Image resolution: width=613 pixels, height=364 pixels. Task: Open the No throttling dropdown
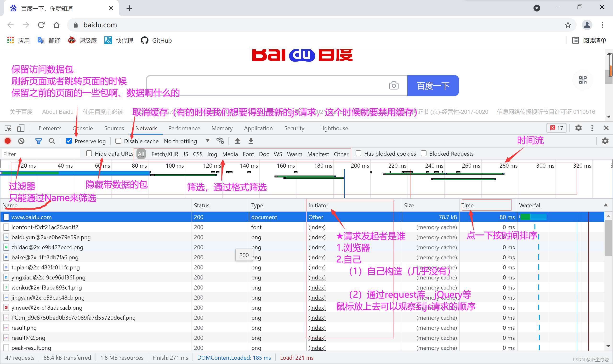point(186,141)
